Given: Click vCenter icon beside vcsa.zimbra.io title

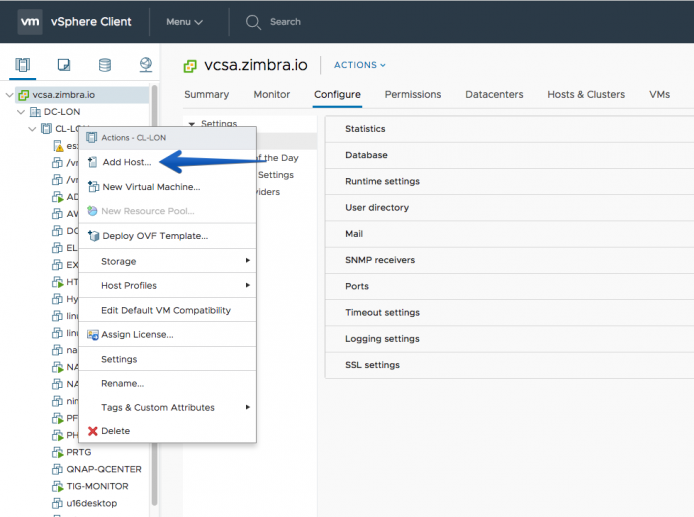Looking at the screenshot, I should pos(190,66).
